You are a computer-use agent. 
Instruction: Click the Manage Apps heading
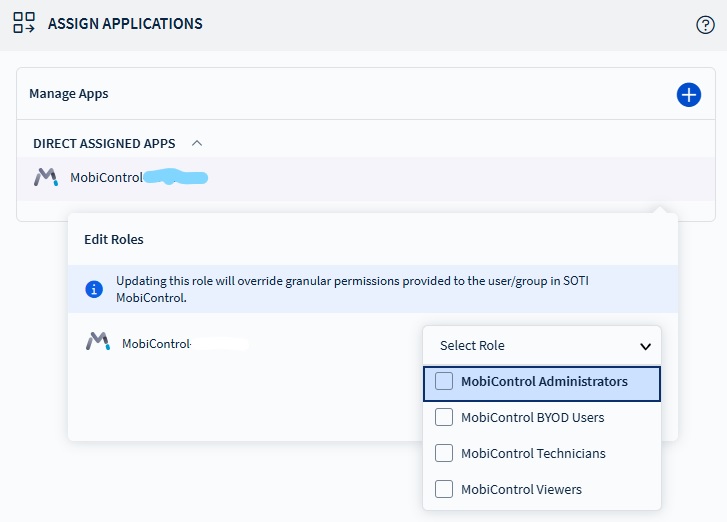click(68, 94)
